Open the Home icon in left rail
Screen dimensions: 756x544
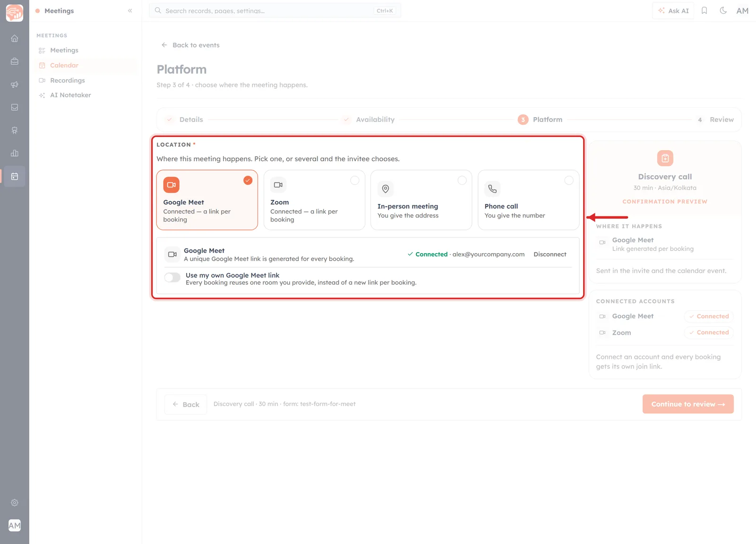click(15, 38)
